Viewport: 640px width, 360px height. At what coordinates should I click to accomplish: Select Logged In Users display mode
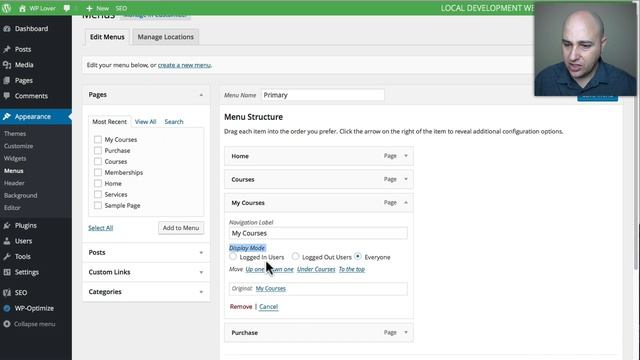[x=233, y=256]
